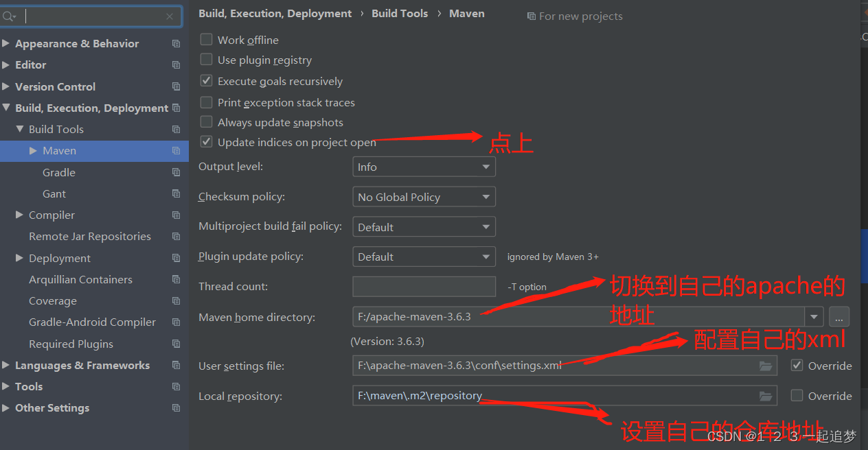868x450 pixels.
Task: Enable the Work offline checkbox
Action: pyautogui.click(x=206, y=40)
